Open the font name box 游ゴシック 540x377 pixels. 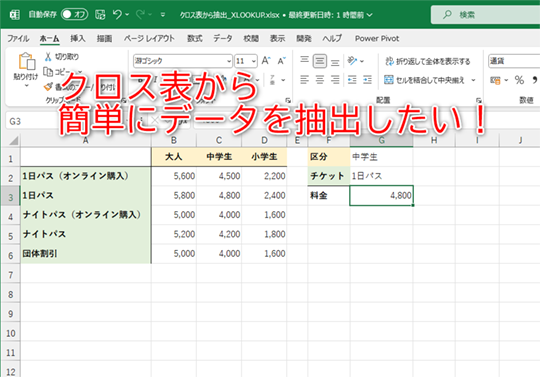[183, 61]
